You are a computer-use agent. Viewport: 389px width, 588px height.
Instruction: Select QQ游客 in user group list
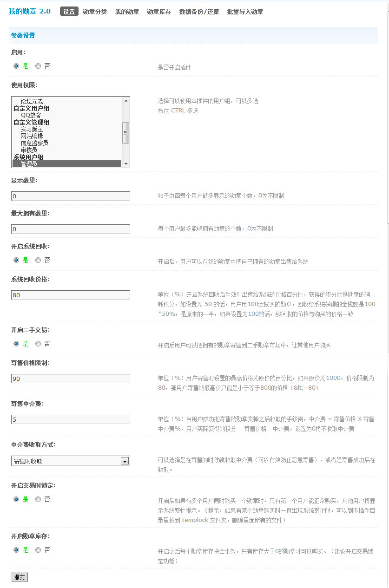[31, 115]
